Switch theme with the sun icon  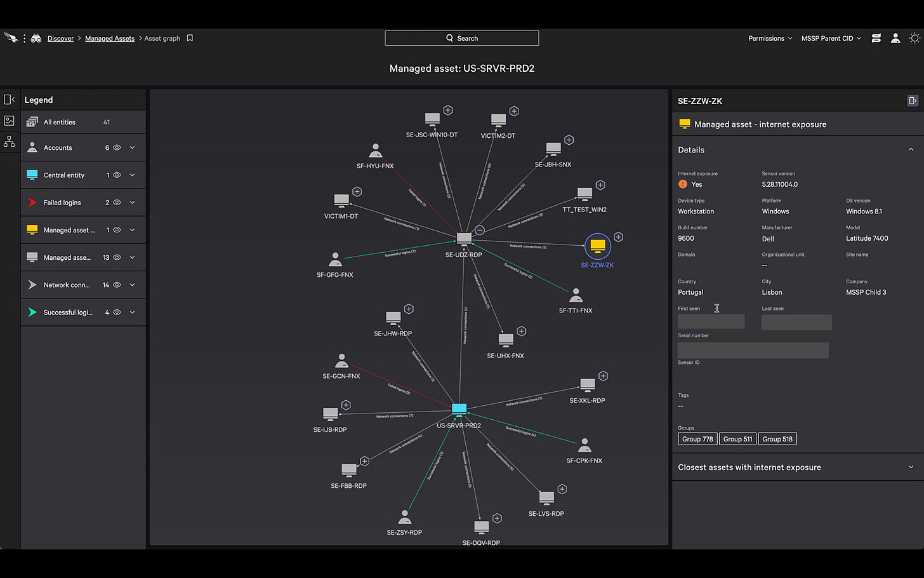coord(914,38)
